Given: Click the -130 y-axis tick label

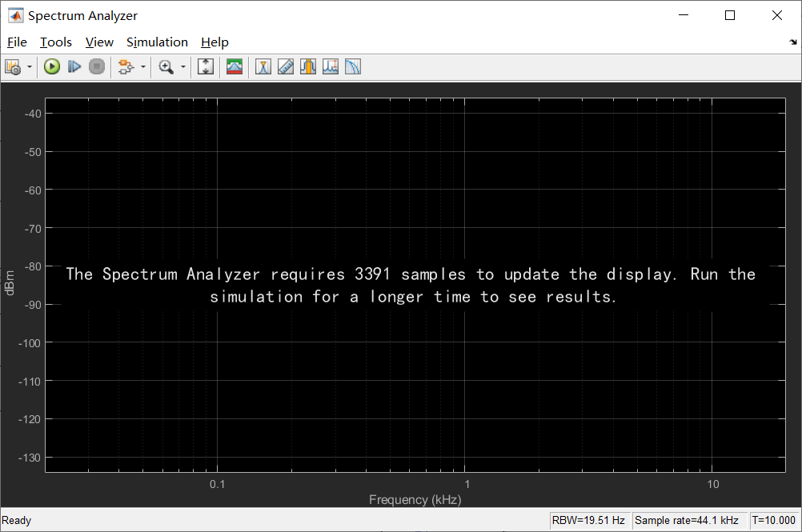Looking at the screenshot, I should pos(29,458).
